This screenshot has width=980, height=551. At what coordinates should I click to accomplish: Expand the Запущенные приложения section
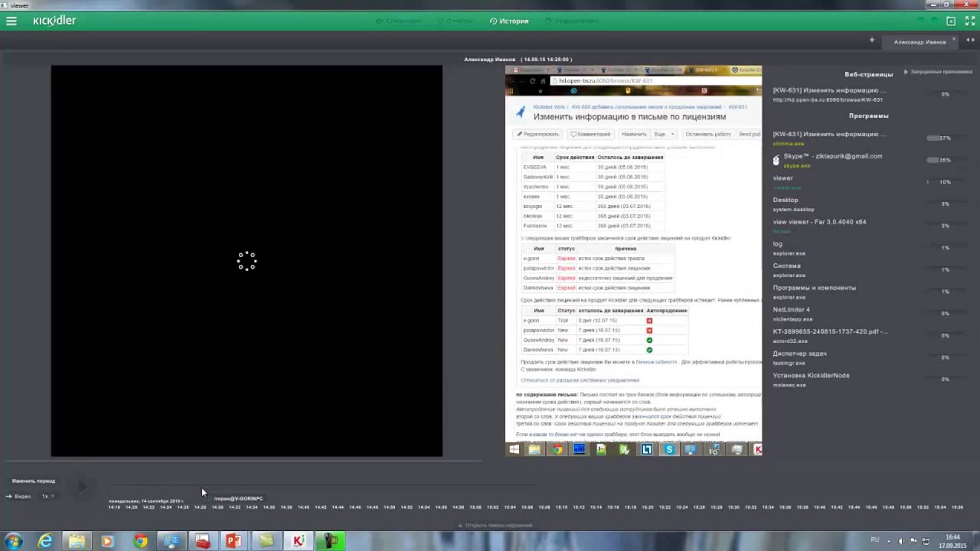tap(938, 72)
